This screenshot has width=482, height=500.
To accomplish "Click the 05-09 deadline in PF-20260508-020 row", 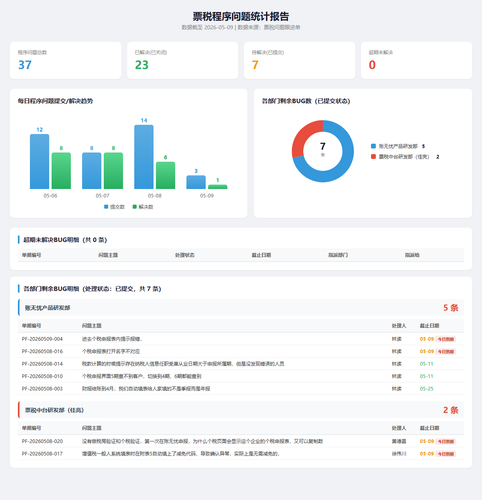I will 427,441.
